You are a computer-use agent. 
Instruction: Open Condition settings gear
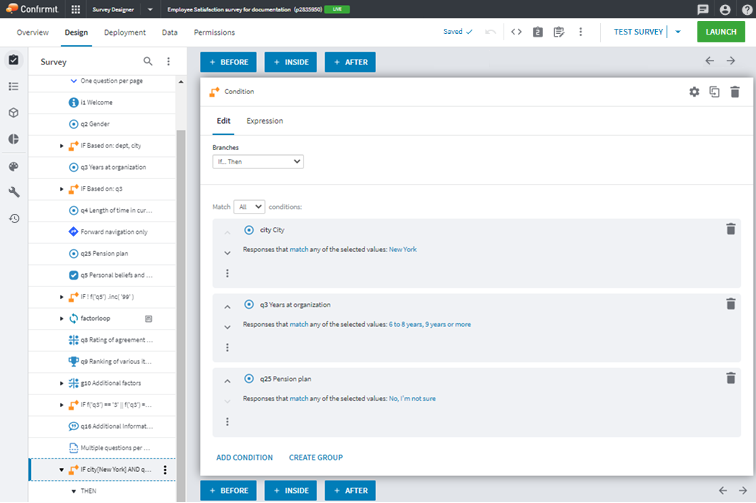click(x=694, y=92)
